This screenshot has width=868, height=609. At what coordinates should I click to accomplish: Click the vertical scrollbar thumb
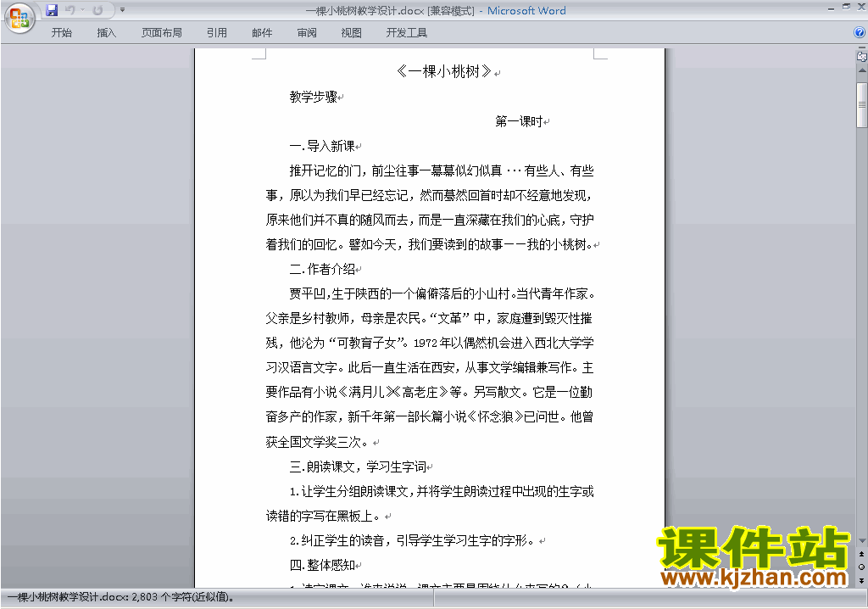862,104
